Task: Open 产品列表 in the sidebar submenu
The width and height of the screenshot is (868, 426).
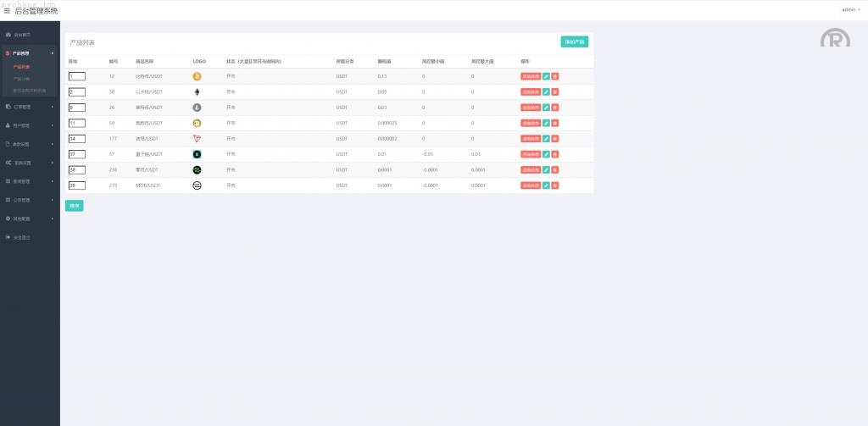Action: (21, 66)
